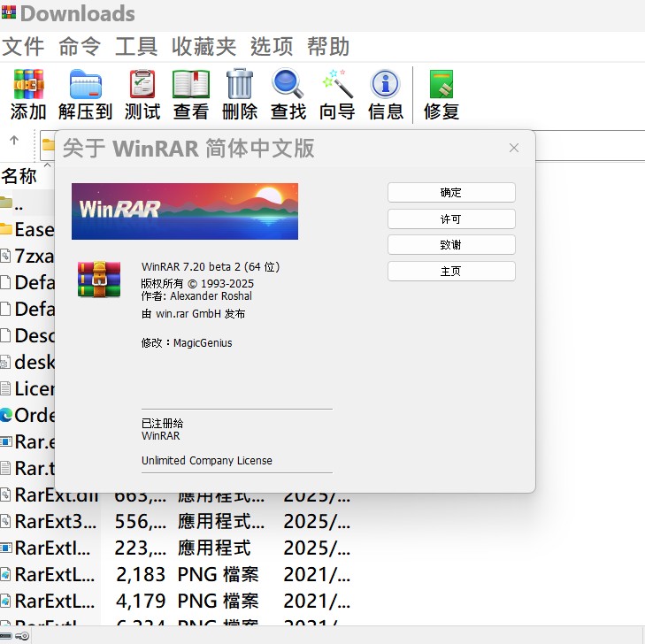Select the Test (测试) toolbar icon

(142, 85)
